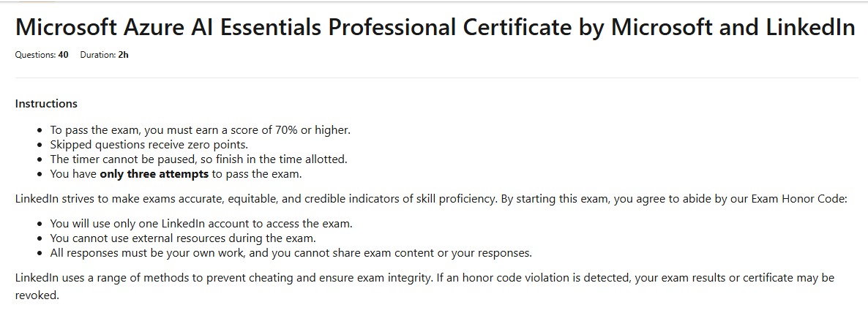Image resolution: width=868 pixels, height=313 pixels.
Task: Click the "LinkedIn strives to make exams" paragraph
Action: coord(293,198)
